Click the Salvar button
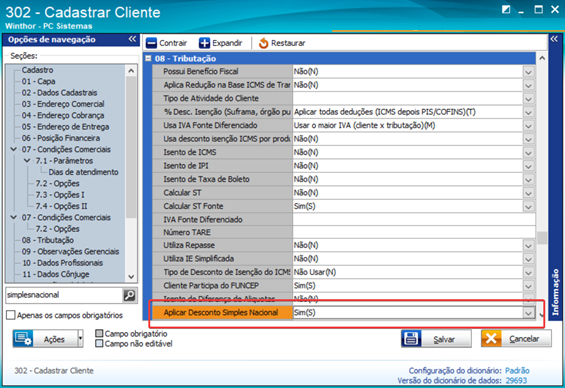Image resolution: width=565 pixels, height=388 pixels. (x=436, y=339)
